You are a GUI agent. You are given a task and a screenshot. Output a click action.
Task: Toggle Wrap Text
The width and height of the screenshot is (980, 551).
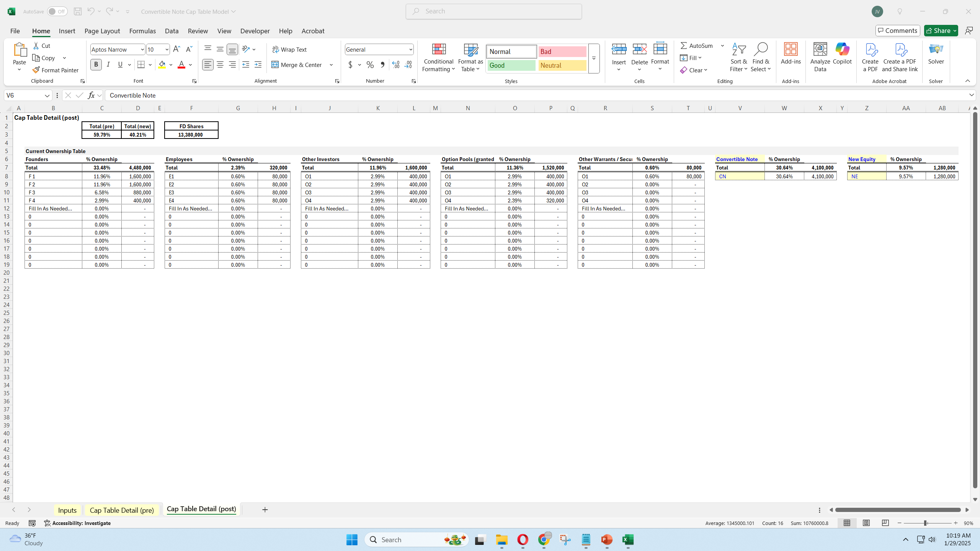tap(289, 49)
